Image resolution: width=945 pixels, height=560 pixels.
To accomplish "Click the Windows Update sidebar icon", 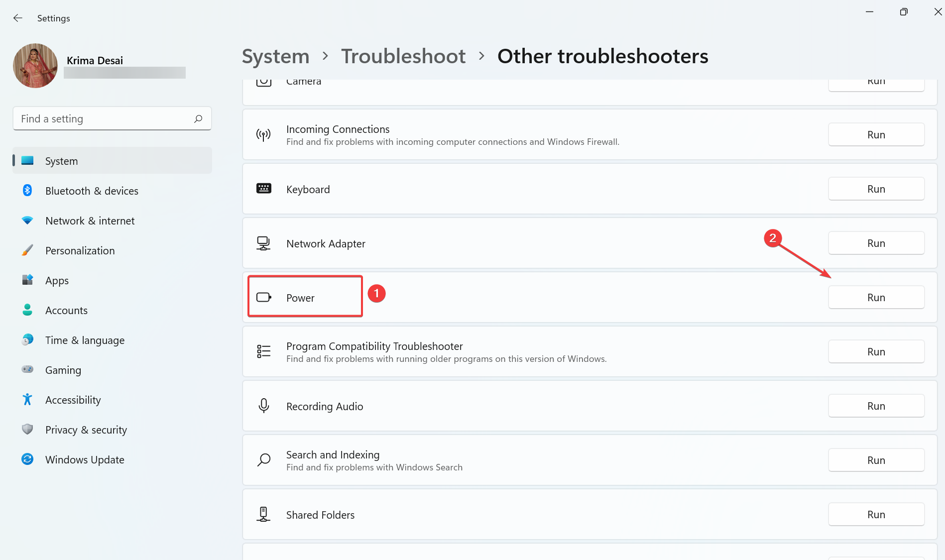I will coord(27,459).
